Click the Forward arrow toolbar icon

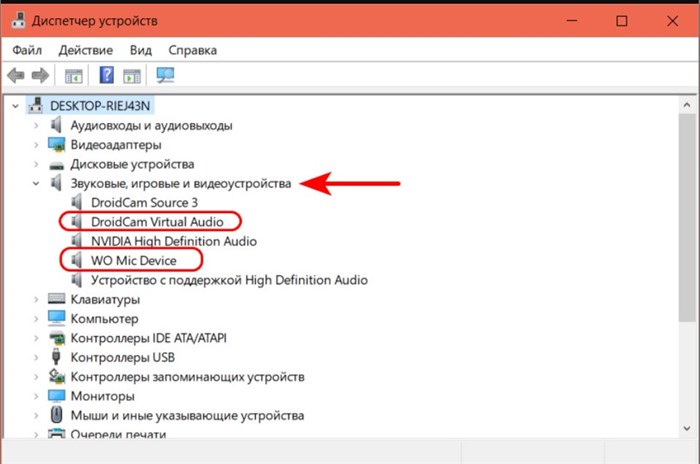(x=40, y=75)
